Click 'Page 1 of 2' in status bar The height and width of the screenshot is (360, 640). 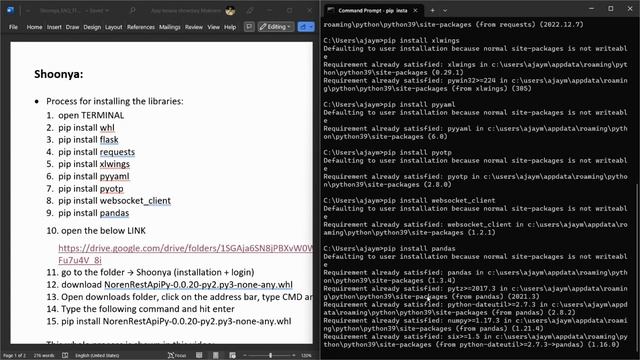coord(14,356)
